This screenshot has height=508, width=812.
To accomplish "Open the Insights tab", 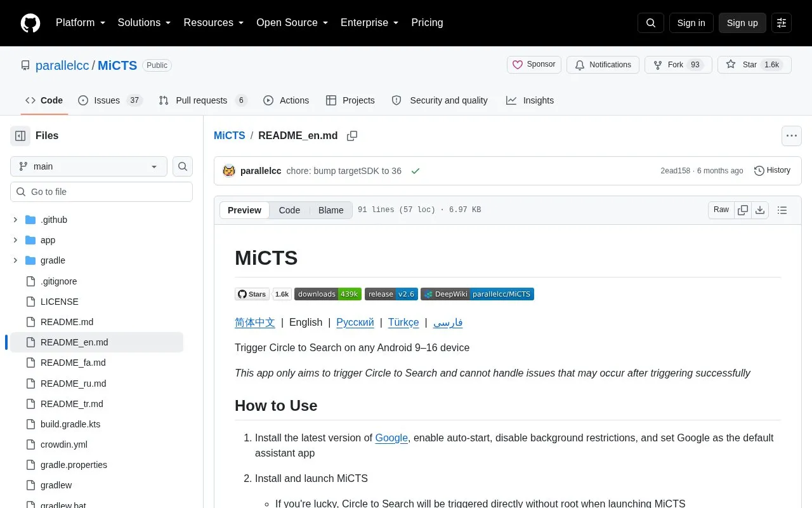I will (x=530, y=100).
